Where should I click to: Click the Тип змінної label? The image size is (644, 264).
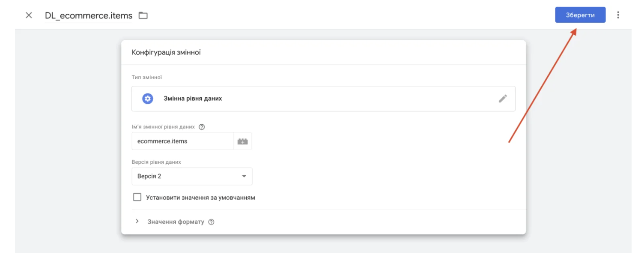coord(147,78)
